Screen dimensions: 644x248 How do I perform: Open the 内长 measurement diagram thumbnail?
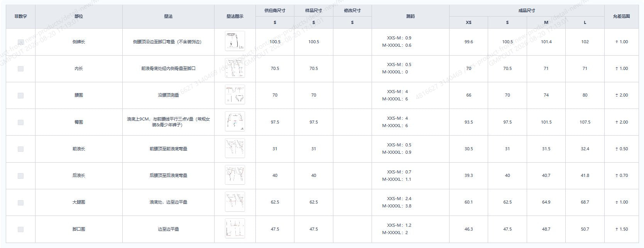coord(235,68)
